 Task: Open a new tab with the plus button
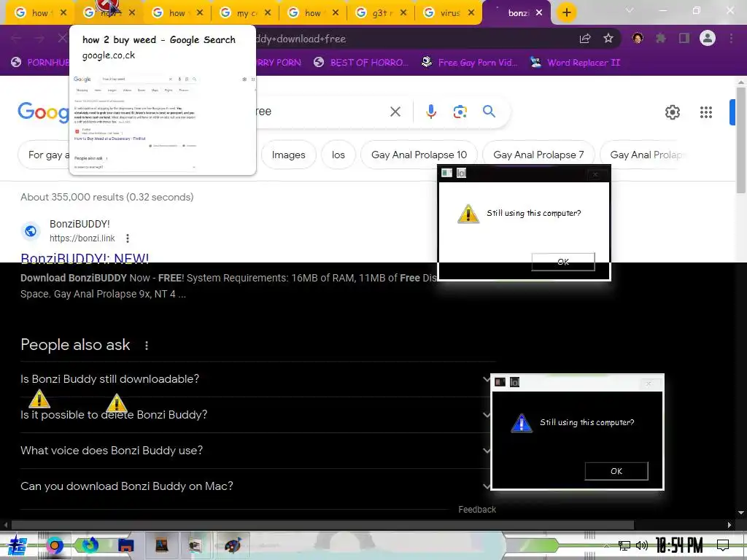pos(566,13)
